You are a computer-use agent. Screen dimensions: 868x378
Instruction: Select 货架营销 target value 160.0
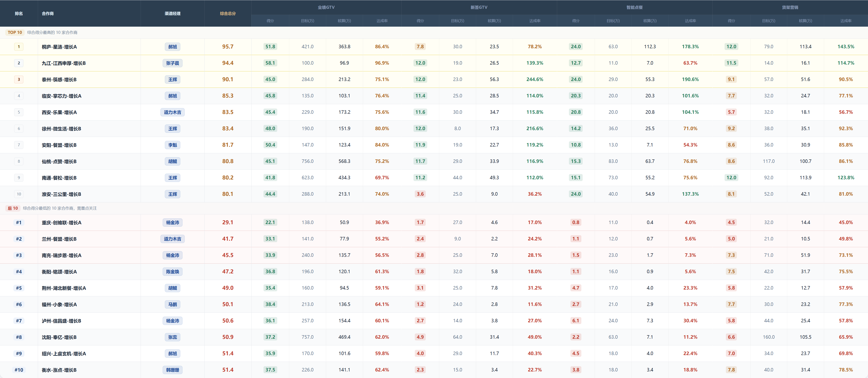pyautogui.click(x=769, y=337)
